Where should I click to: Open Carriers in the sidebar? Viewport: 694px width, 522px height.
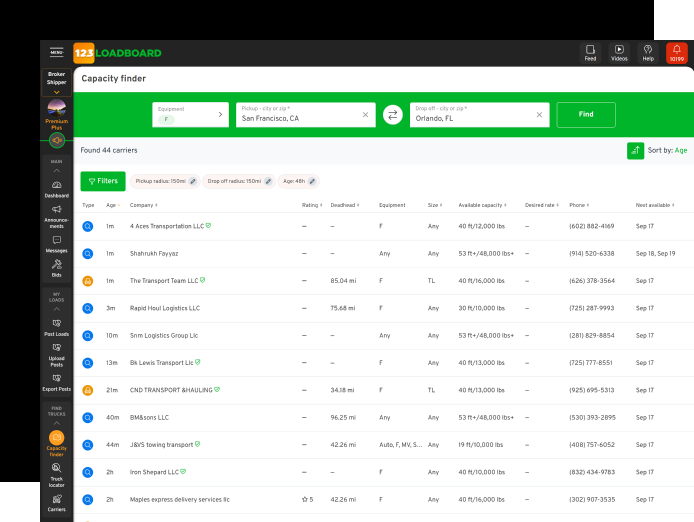[57, 503]
